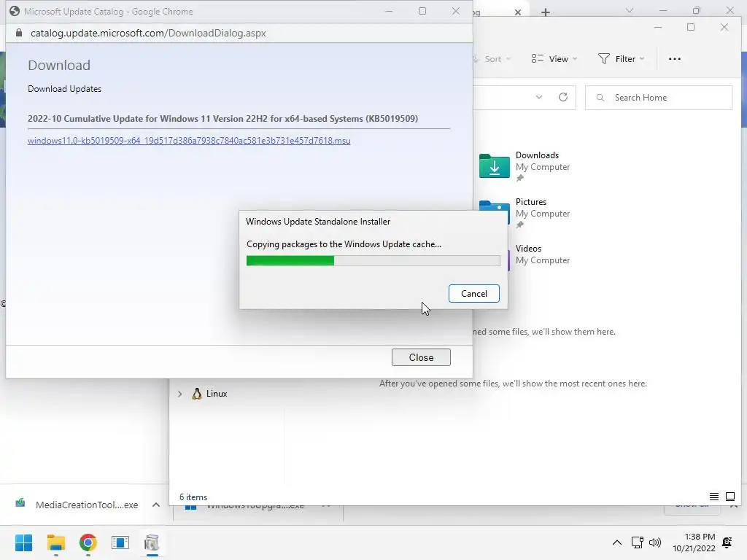
Task: Switch Explorer to large thumbnails layout
Action: pos(729,497)
